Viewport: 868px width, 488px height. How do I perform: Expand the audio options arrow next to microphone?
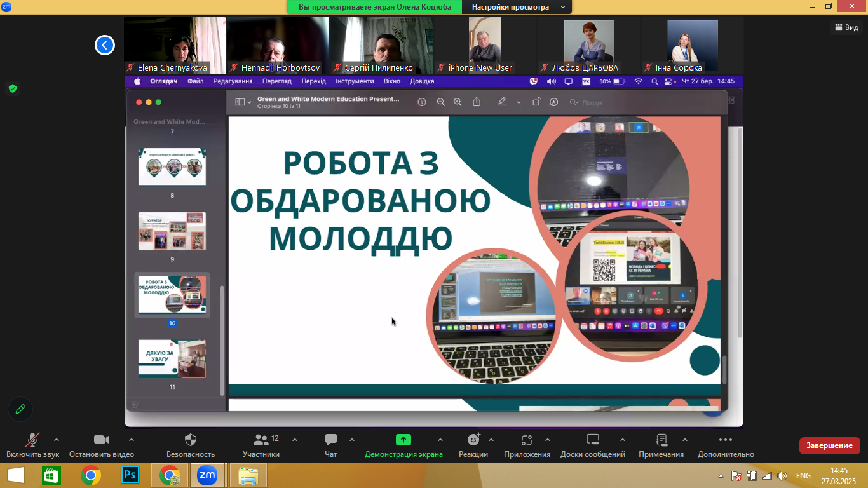click(57, 440)
